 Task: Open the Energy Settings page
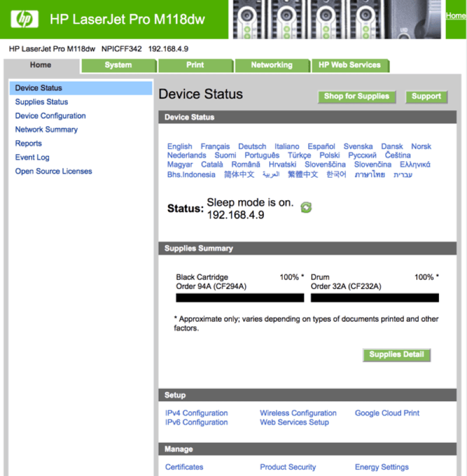(x=381, y=467)
